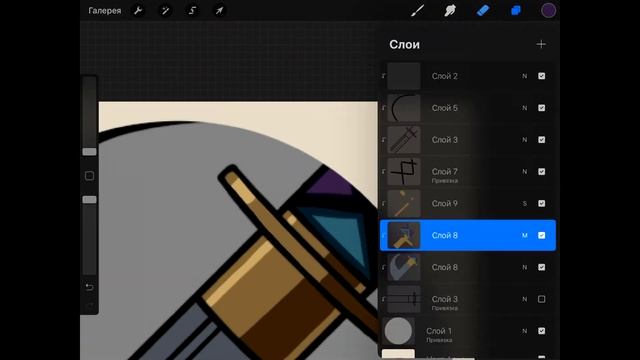
Task: Open blend mode S of Слой 9
Action: (x=524, y=203)
